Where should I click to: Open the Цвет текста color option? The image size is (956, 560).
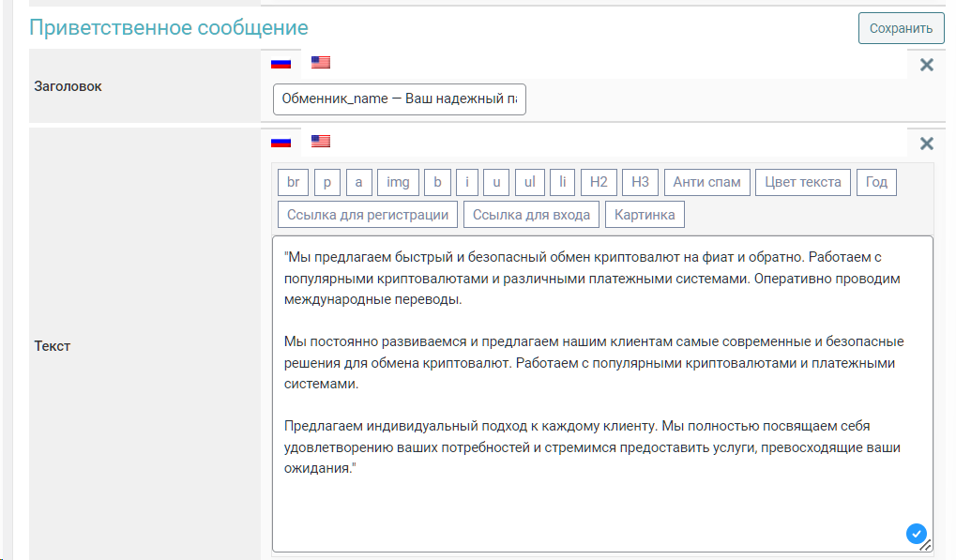coord(803,182)
